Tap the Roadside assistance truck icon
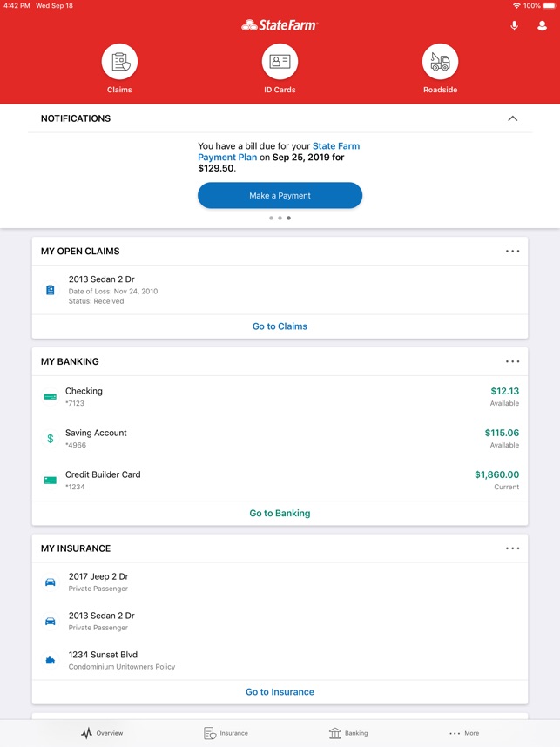 click(x=440, y=63)
